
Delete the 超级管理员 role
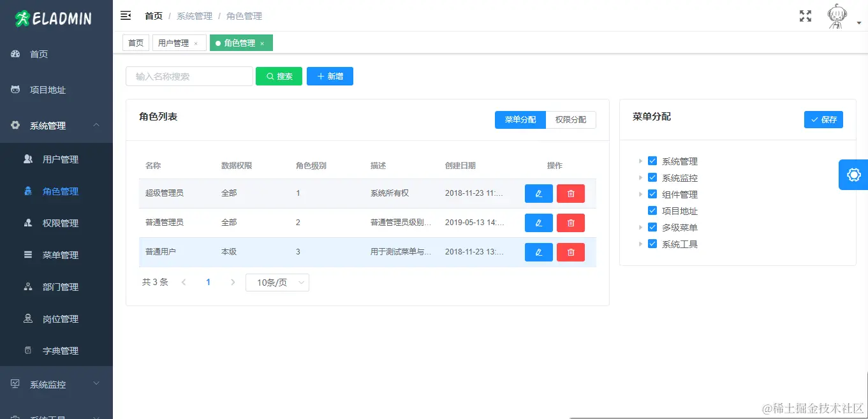[x=571, y=193]
